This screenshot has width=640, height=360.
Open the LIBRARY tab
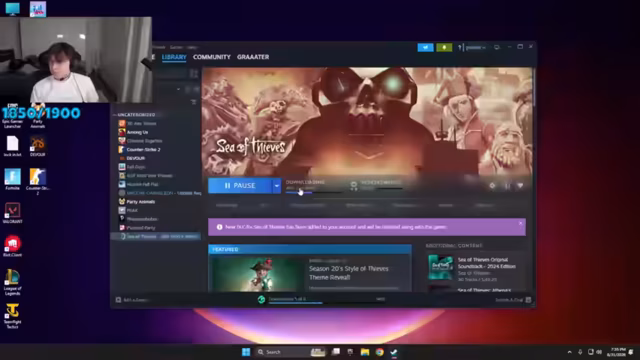pos(174,57)
